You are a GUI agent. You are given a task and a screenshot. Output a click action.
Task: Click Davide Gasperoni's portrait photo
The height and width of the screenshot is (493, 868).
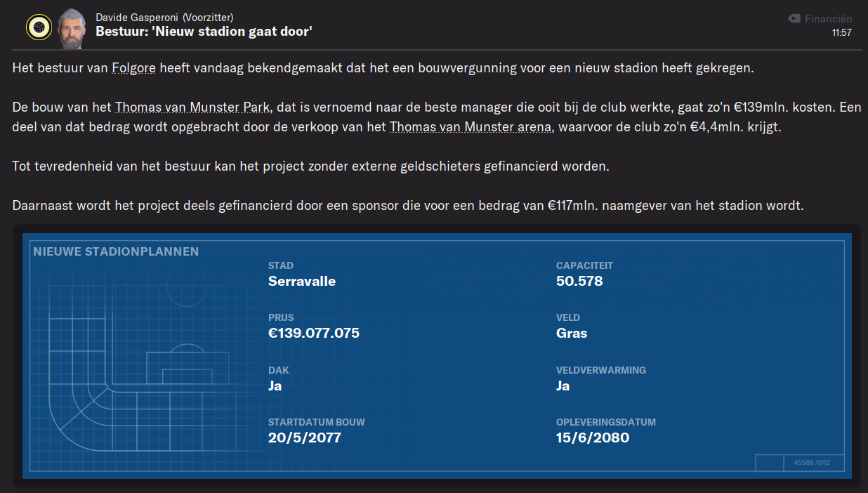click(x=71, y=28)
